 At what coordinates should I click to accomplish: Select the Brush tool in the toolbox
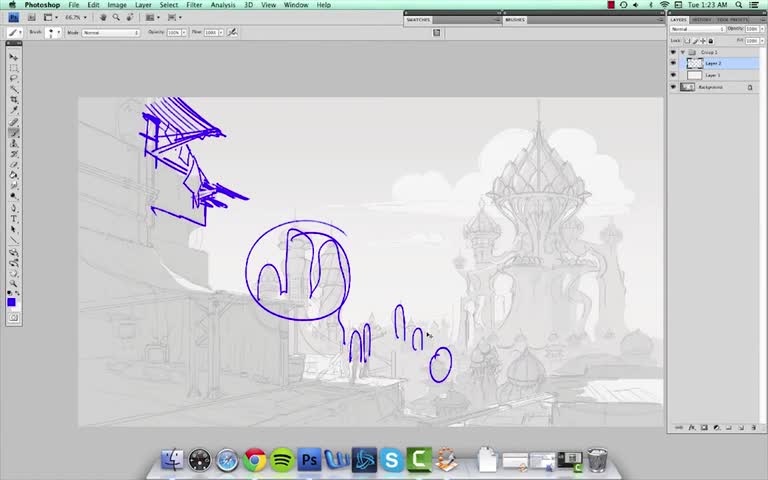pyautogui.click(x=14, y=132)
